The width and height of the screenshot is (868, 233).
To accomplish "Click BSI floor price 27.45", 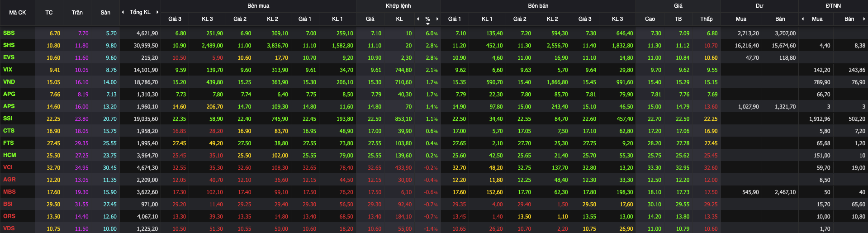I will [110, 204].
